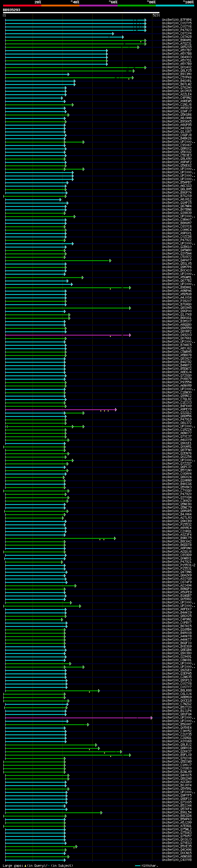Screen dimensions: 197x868
Task: Select the BB935293 query name label
Action: 11,10
